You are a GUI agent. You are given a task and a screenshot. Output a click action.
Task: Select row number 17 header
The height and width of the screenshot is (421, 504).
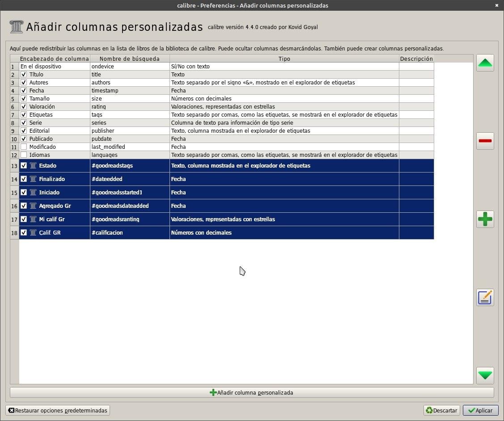(14, 219)
